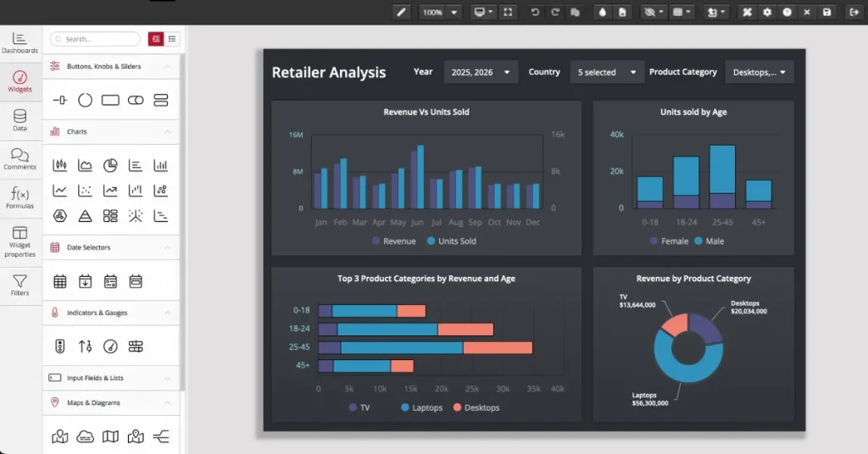Open the Product Category dropdown
Image resolution: width=868 pixels, height=454 pixels.
coord(759,73)
